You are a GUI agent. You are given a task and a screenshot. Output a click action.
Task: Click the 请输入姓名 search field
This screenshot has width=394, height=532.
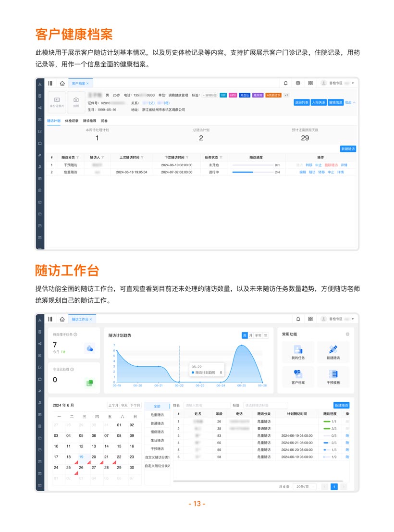coord(207,405)
